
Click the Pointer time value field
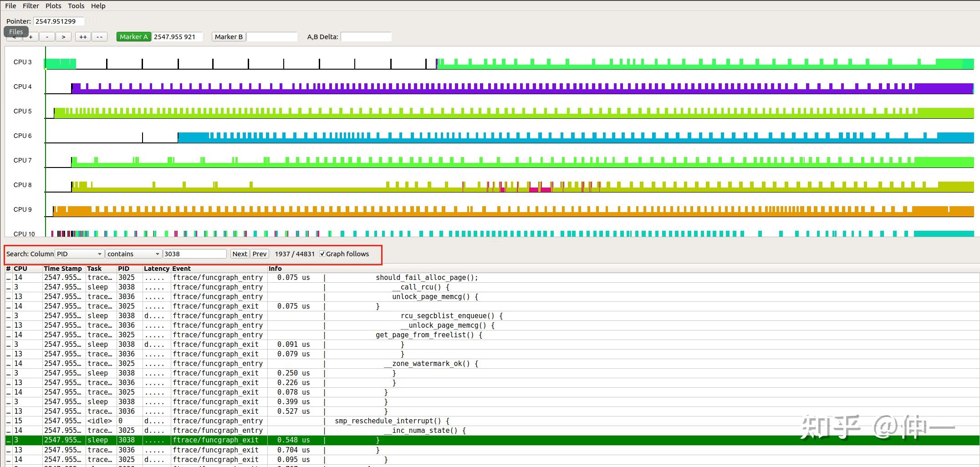(58, 21)
